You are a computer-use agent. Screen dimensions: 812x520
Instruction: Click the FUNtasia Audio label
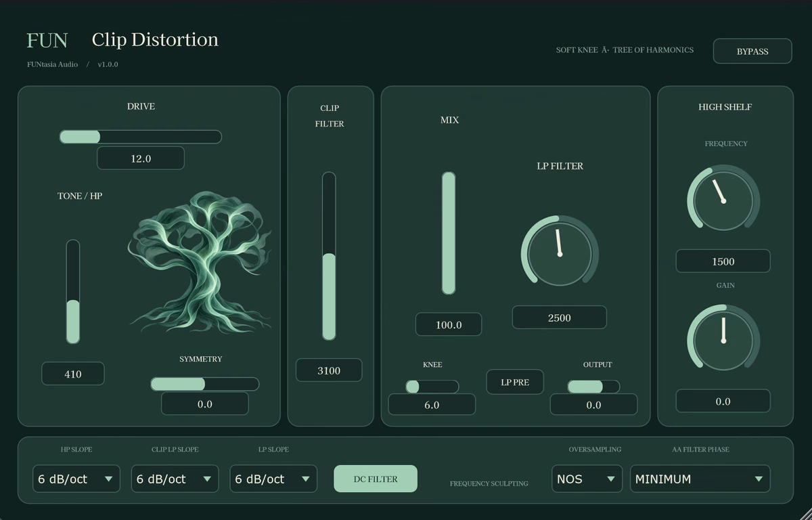point(52,64)
